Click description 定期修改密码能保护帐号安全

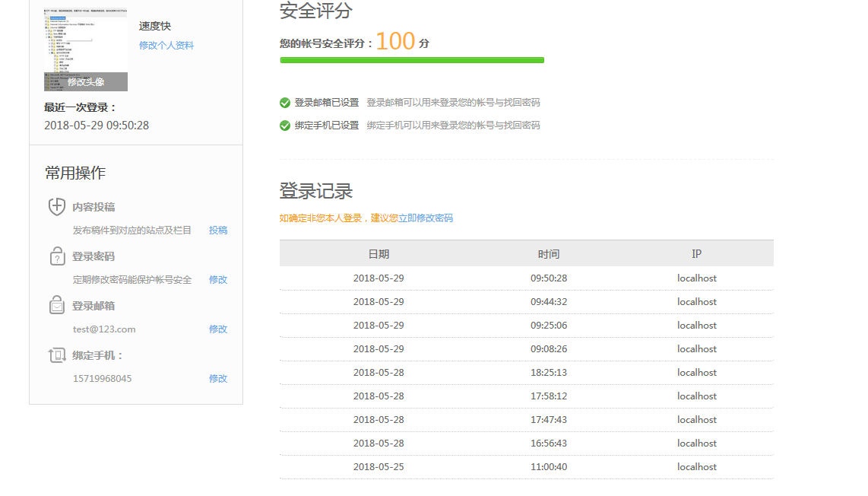(x=131, y=279)
